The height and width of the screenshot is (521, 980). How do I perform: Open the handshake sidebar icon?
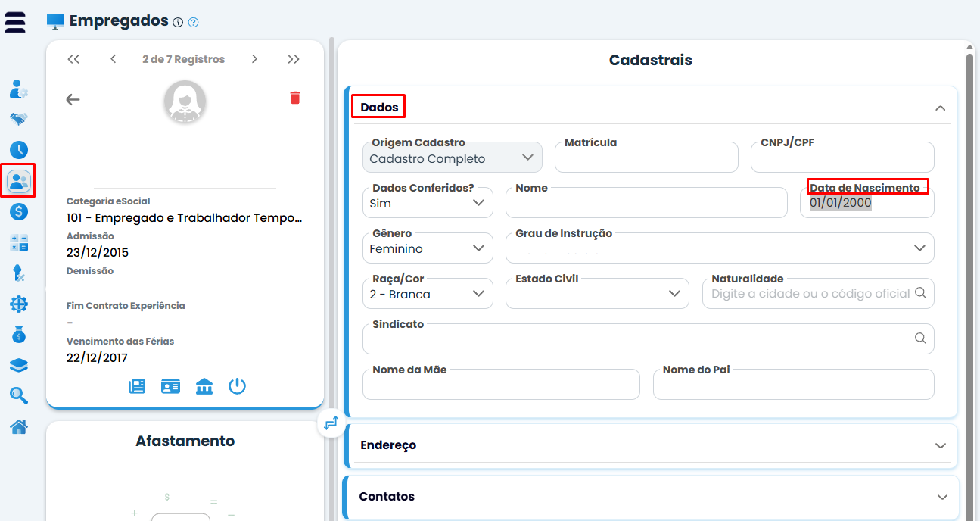[19, 119]
